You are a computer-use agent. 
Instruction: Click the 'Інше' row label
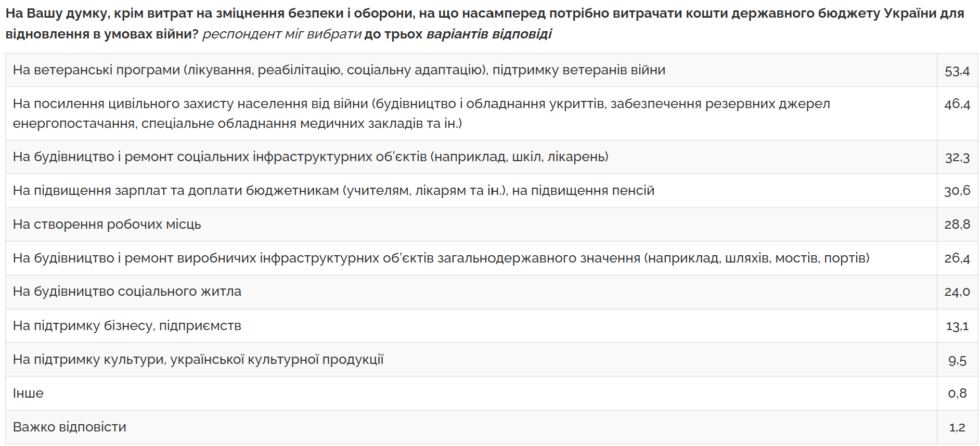[x=28, y=393]
